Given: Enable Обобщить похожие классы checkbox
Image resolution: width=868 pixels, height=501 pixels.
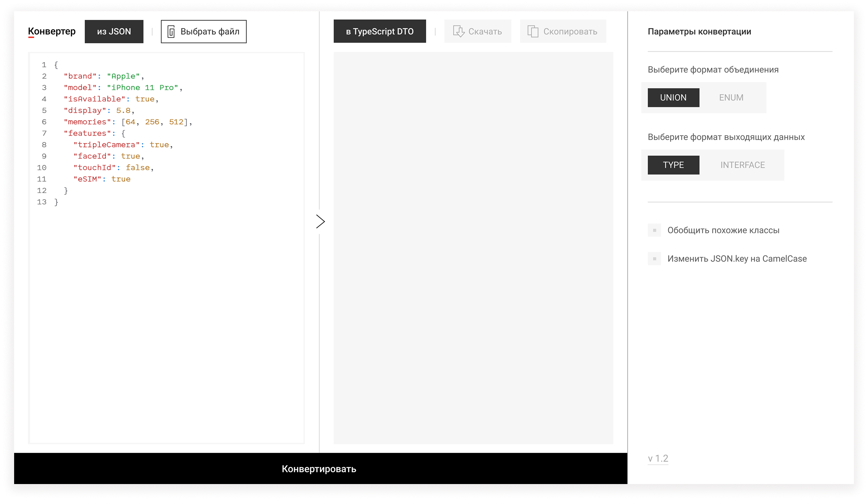Looking at the screenshot, I should pyautogui.click(x=654, y=230).
